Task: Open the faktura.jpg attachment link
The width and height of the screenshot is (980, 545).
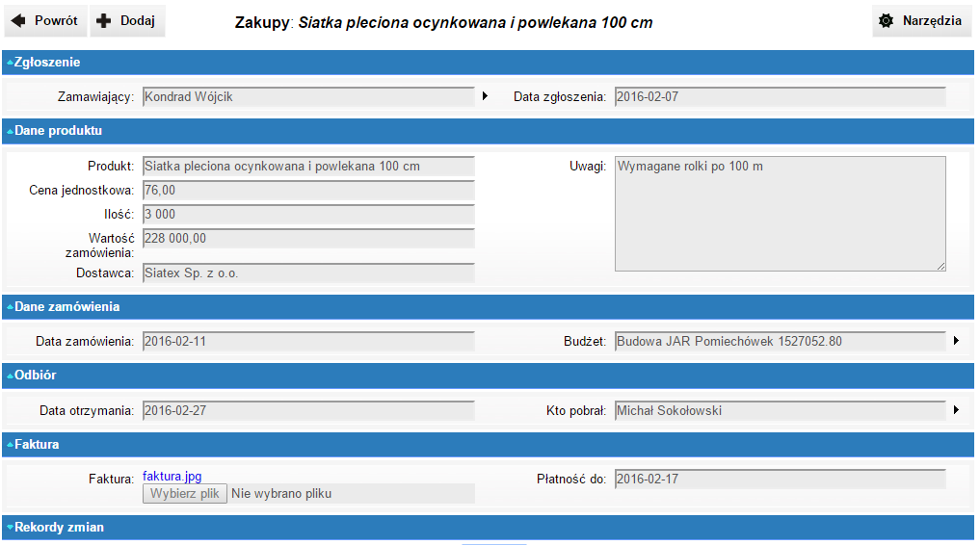Action: coord(172,476)
